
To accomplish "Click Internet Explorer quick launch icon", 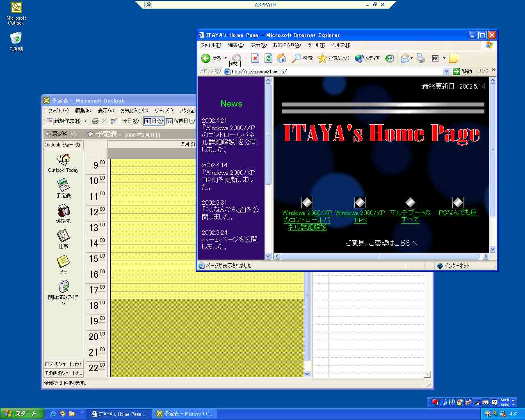I will pos(53,413).
